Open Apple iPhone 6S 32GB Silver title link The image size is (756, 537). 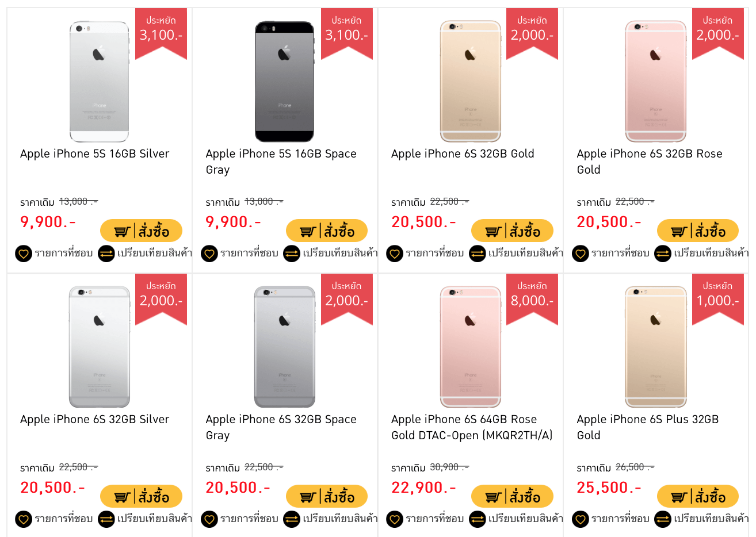click(95, 419)
